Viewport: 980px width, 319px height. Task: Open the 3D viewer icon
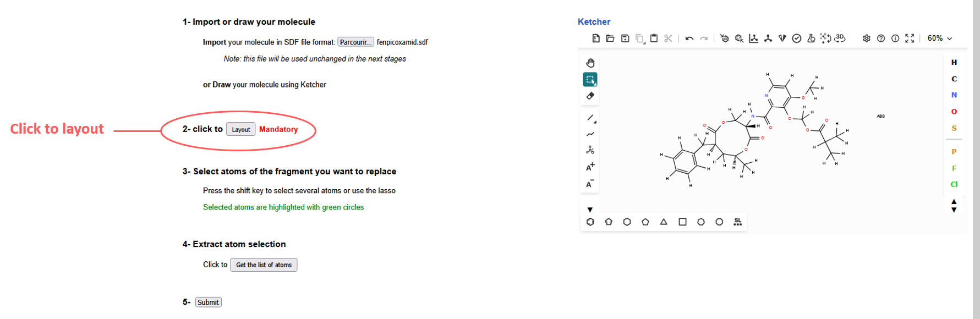[x=840, y=38]
